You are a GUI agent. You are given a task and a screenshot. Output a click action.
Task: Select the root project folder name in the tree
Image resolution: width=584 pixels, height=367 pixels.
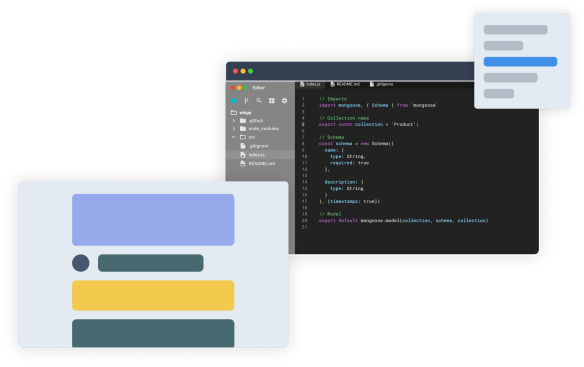click(245, 113)
